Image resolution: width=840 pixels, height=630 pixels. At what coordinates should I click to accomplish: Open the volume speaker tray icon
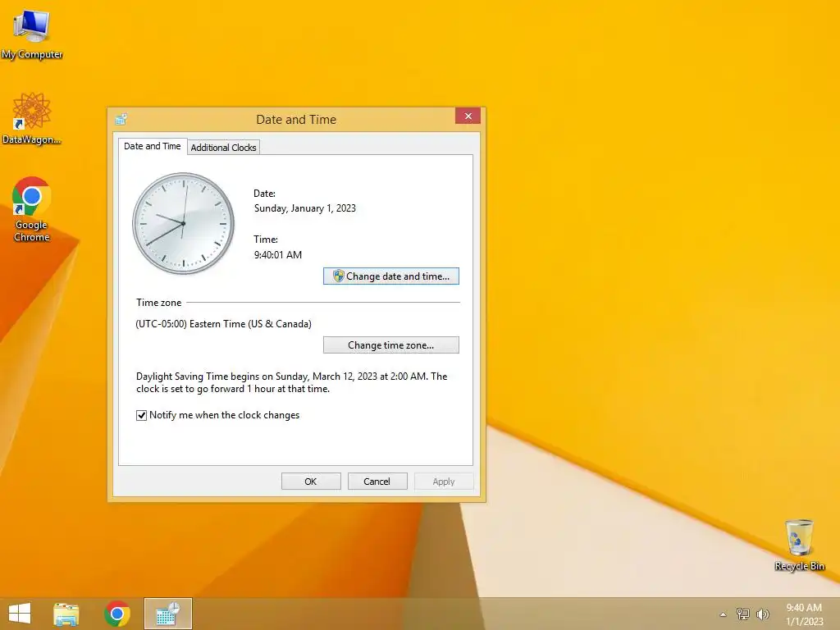coord(762,614)
